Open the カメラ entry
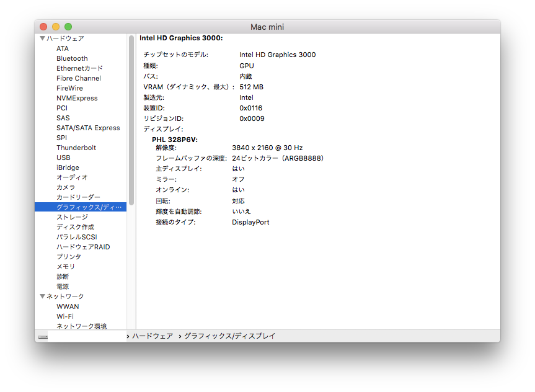 (x=66, y=187)
